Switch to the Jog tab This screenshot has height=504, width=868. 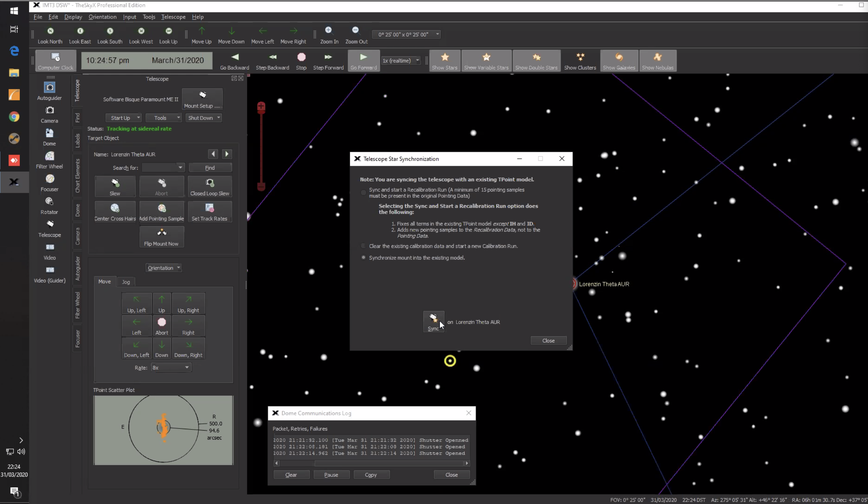click(x=126, y=281)
